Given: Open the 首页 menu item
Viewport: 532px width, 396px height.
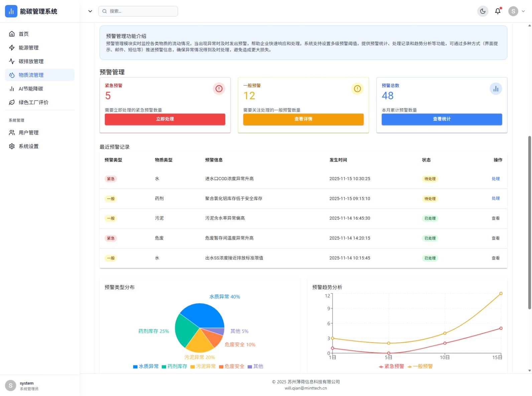Looking at the screenshot, I should (x=40, y=34).
